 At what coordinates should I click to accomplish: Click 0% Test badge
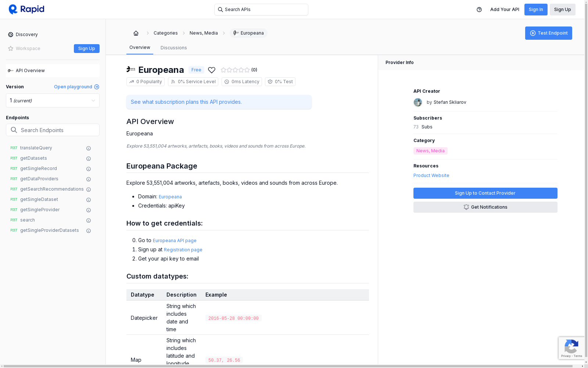tap(280, 82)
